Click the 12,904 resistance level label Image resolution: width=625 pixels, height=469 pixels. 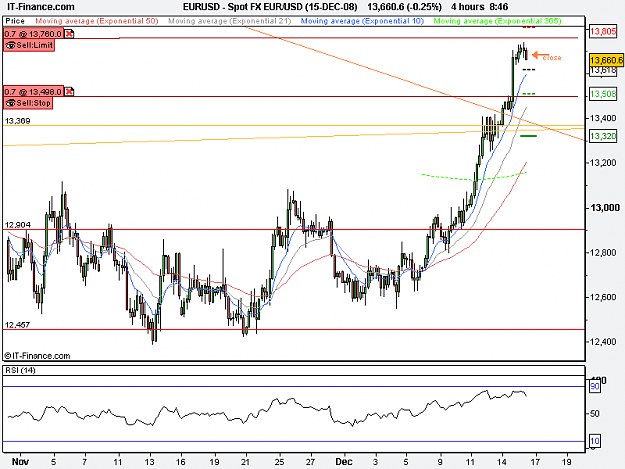pos(18,225)
